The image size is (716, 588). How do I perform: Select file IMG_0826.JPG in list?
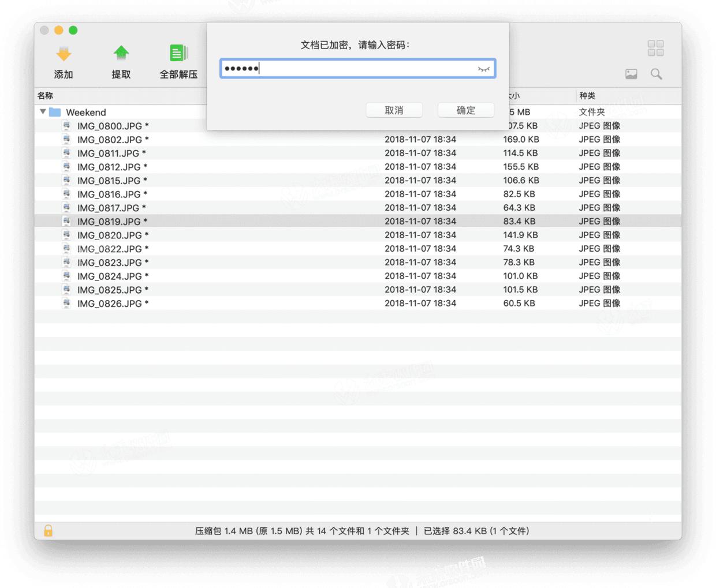click(109, 304)
